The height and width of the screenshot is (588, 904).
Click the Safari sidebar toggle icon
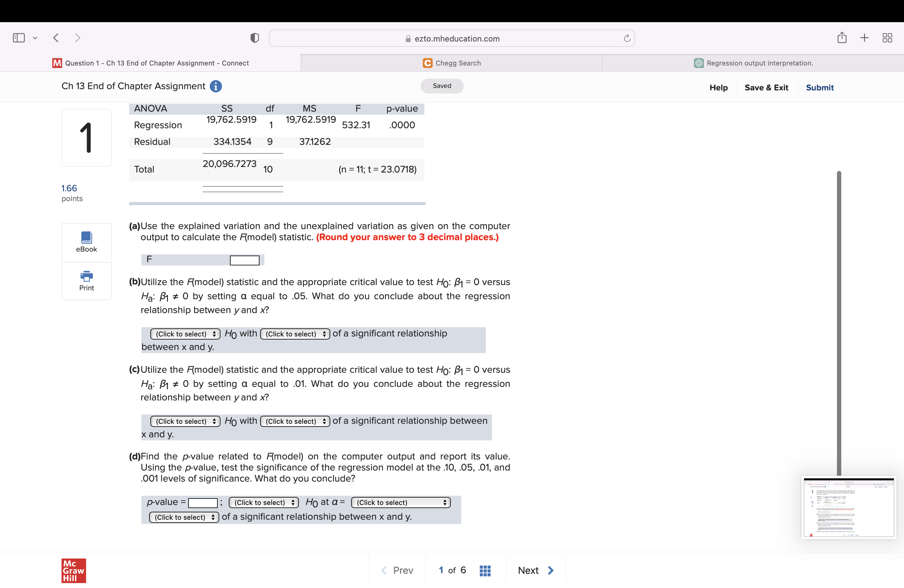(19, 38)
